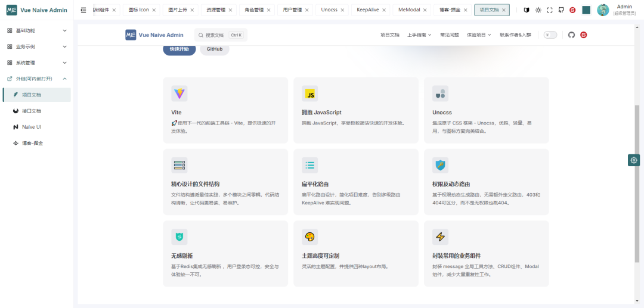Switch light/dark mode via sun icon
The image size is (644, 308).
pos(538,10)
